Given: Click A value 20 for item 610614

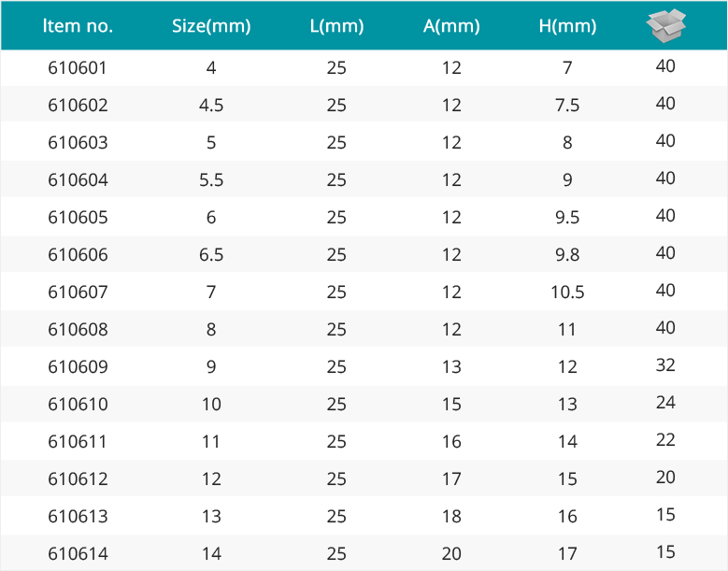Looking at the screenshot, I should click(451, 554).
